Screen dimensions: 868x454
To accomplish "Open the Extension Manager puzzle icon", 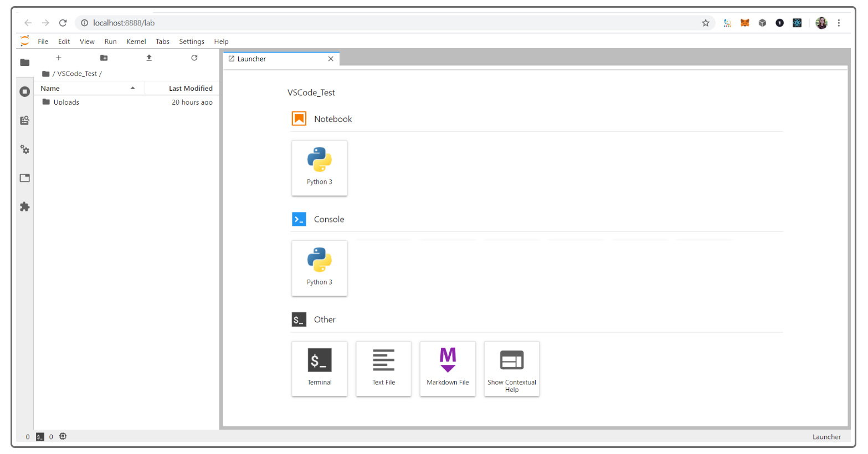I will tap(25, 207).
